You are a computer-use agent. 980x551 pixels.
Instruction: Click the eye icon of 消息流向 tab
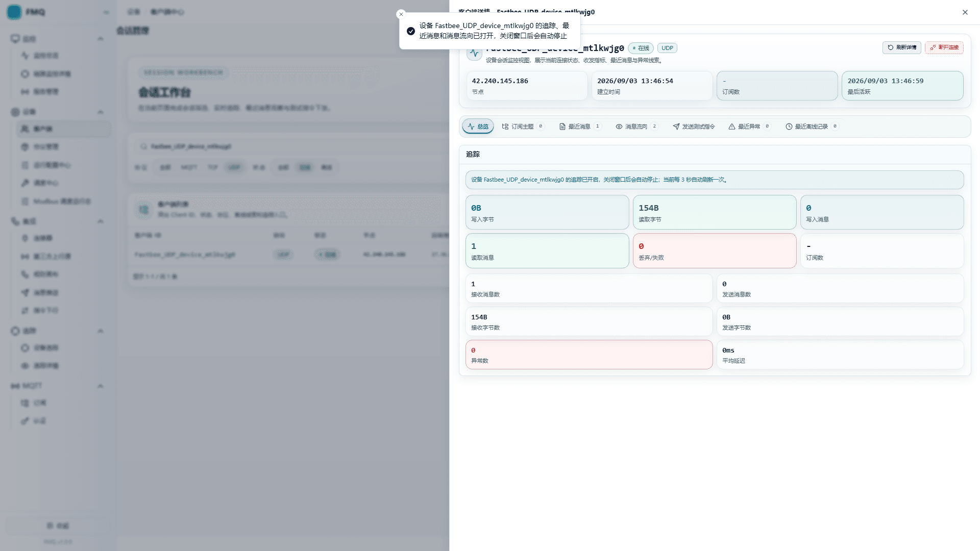point(619,127)
